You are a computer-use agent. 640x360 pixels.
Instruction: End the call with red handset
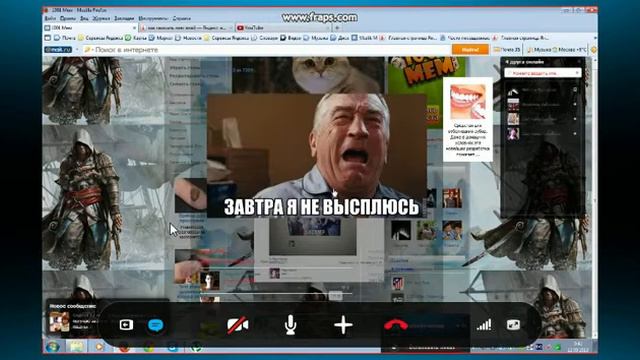(396, 325)
